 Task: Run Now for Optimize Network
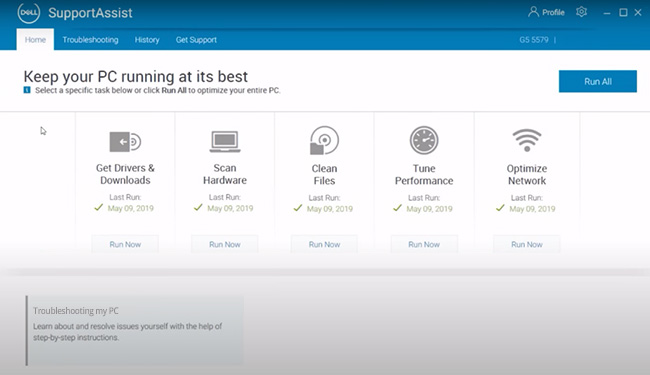tap(527, 244)
